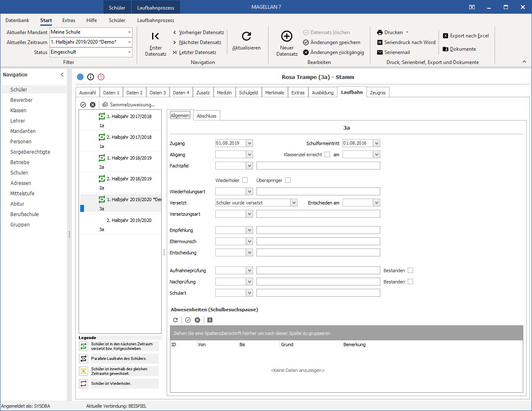Image resolution: width=532 pixels, height=411 pixels.
Task: Open the Abschluss sub-tab
Action: pos(207,116)
